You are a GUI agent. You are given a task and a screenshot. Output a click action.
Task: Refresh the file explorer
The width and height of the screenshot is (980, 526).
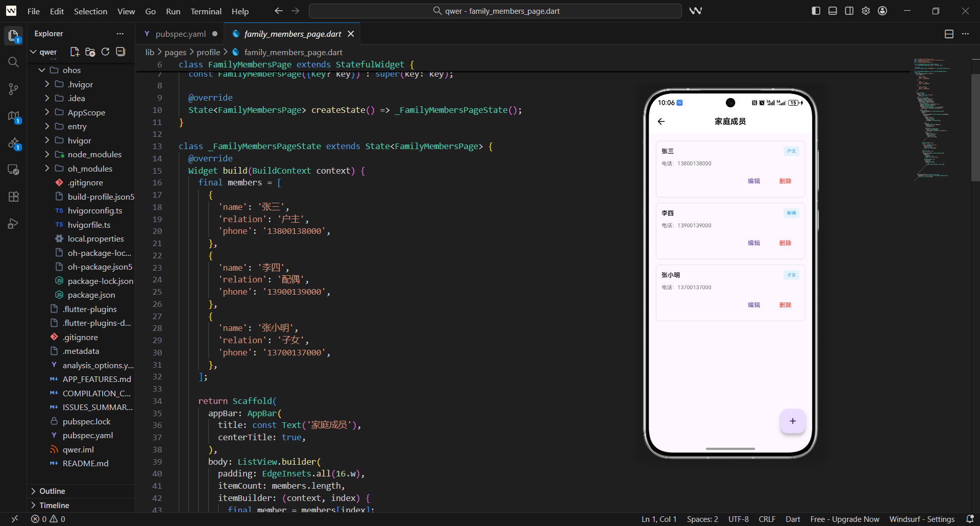click(x=105, y=52)
